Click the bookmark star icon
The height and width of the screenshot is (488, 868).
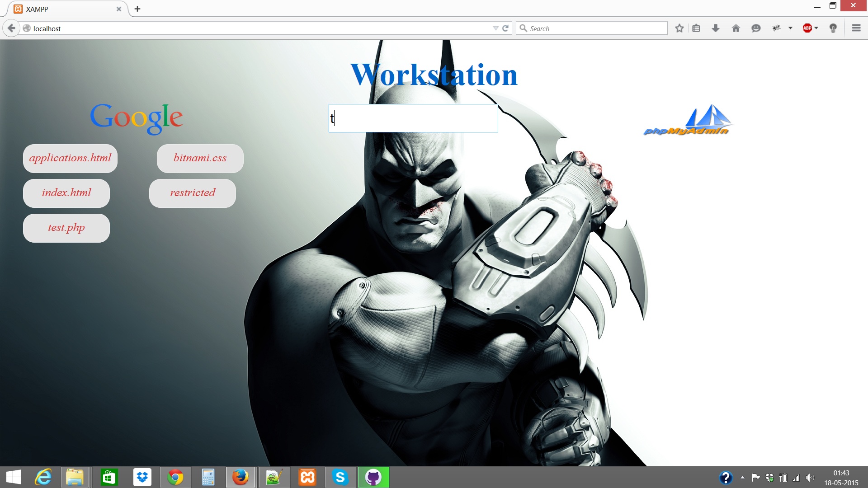point(679,28)
